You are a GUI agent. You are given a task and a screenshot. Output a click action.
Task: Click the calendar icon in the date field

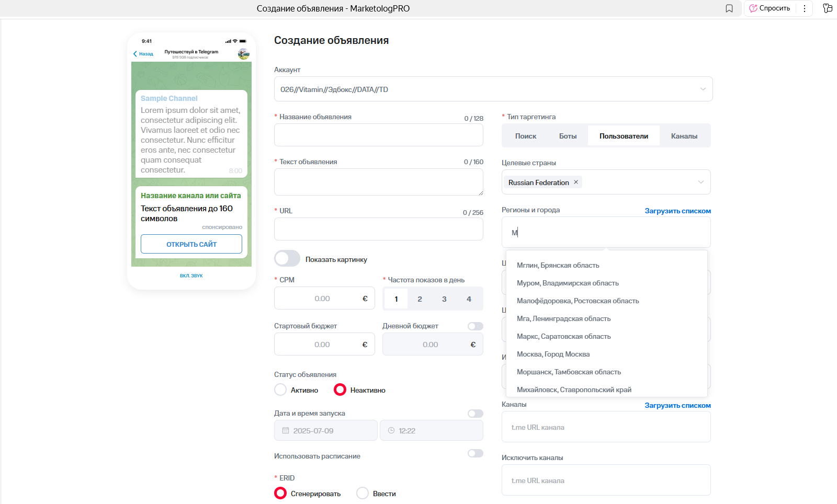286,431
